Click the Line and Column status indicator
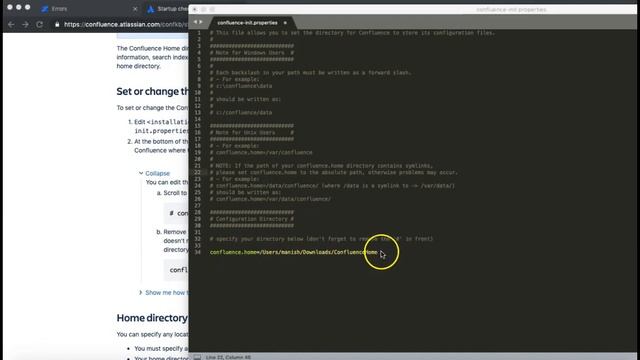640x360 pixels. click(228, 357)
